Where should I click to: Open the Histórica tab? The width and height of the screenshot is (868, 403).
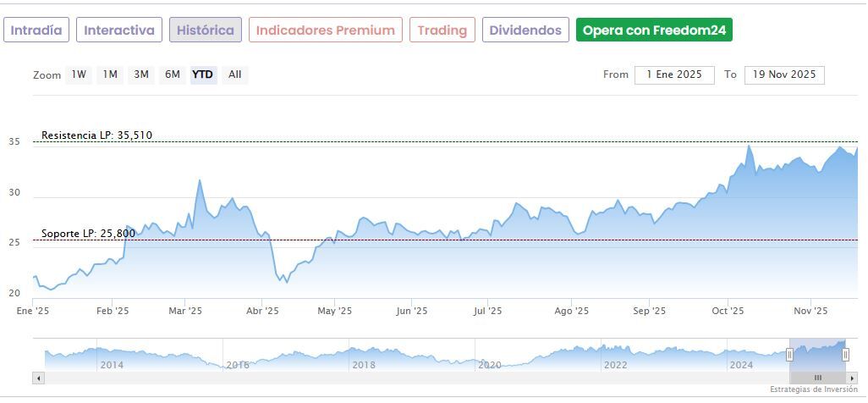(x=206, y=30)
